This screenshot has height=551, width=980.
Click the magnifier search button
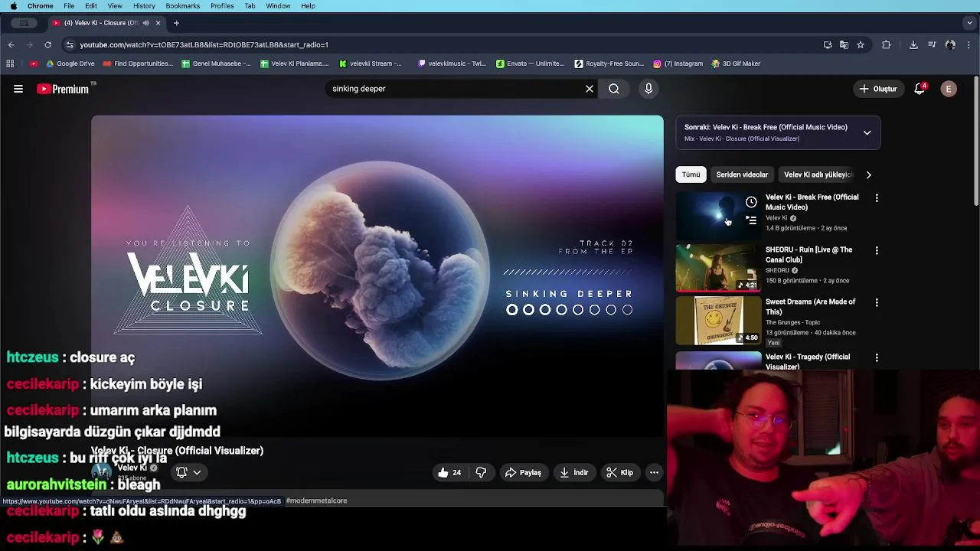pos(614,89)
